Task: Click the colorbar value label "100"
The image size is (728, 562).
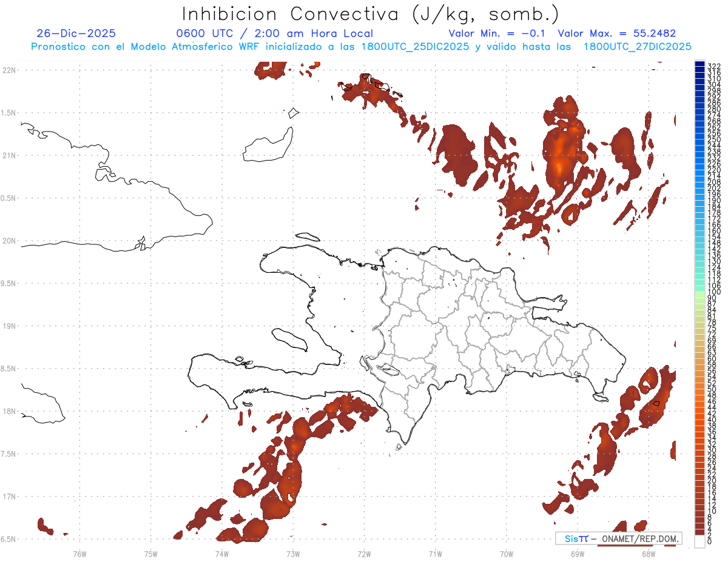Action: click(x=714, y=292)
